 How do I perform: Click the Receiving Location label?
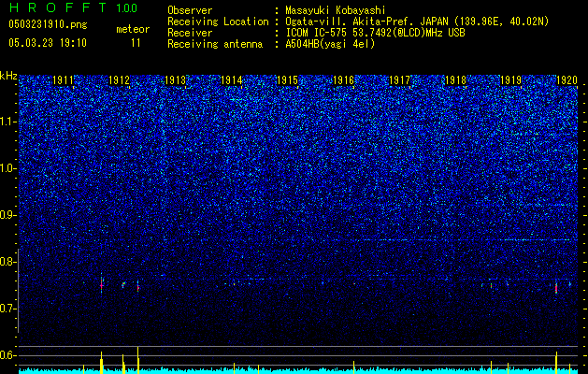point(218,22)
